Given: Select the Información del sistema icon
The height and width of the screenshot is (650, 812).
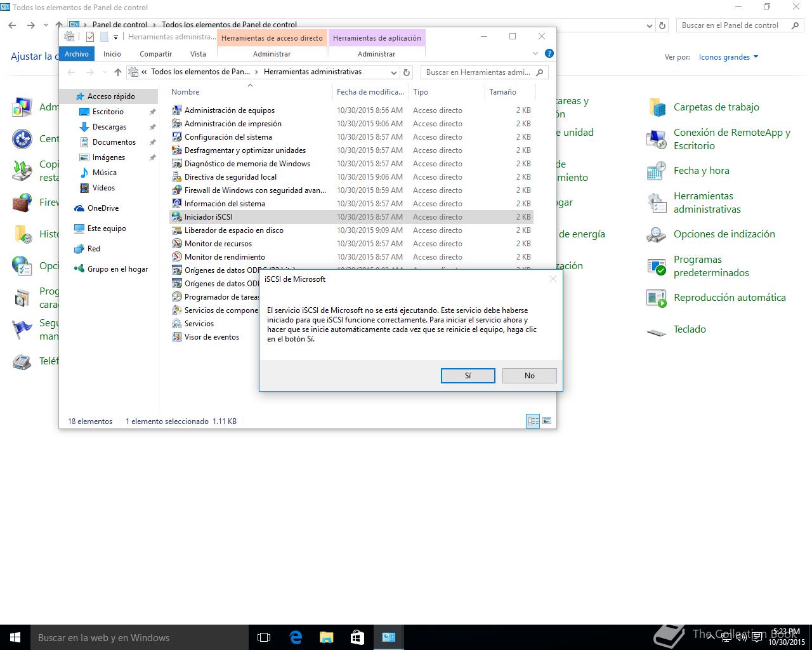Looking at the screenshot, I should tap(177, 204).
